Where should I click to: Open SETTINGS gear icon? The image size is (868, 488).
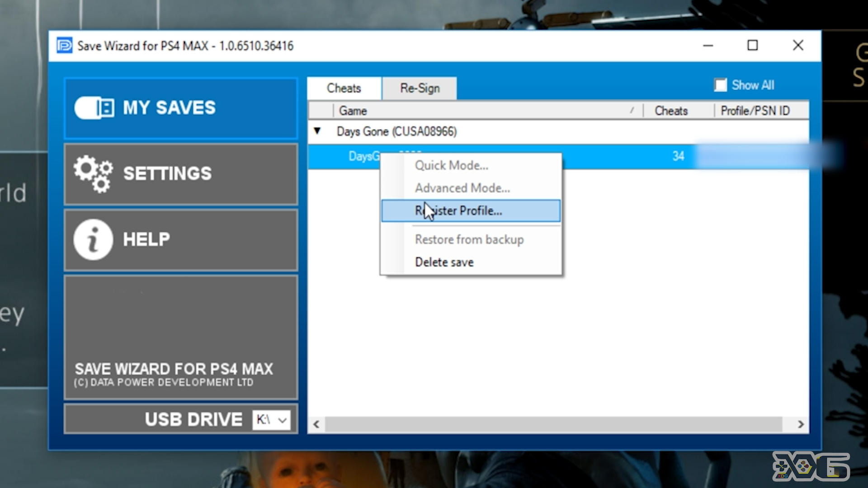(92, 173)
